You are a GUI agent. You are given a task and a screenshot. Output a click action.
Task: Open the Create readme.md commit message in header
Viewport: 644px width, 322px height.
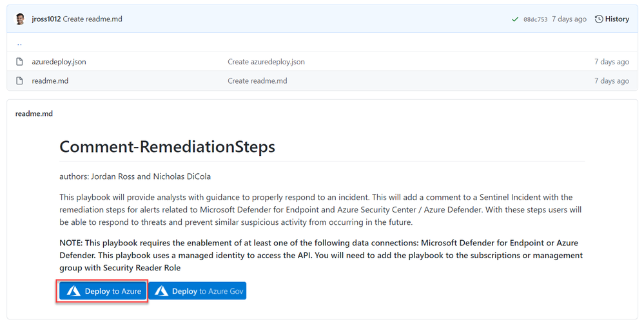coord(92,19)
